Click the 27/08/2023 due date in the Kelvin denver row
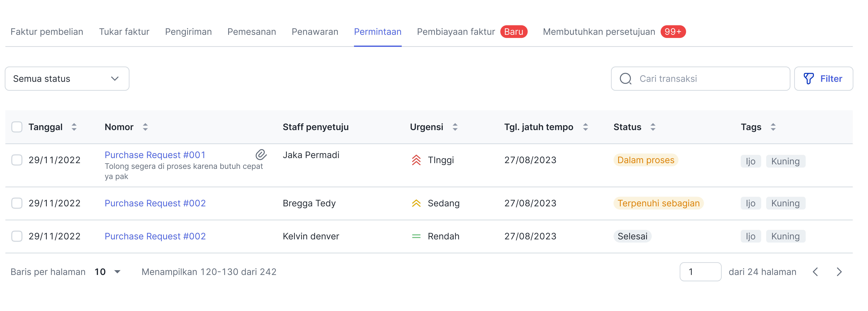The height and width of the screenshot is (311, 868). pyautogui.click(x=530, y=236)
